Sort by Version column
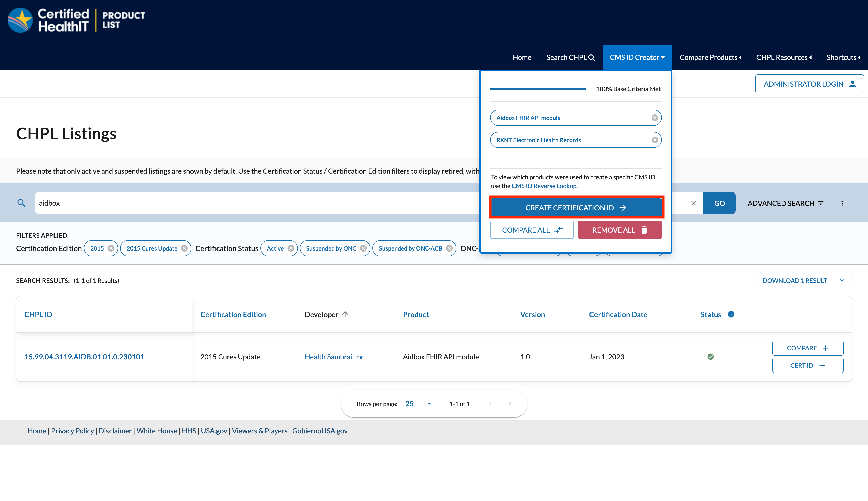This screenshot has width=868, height=501. 532,314
